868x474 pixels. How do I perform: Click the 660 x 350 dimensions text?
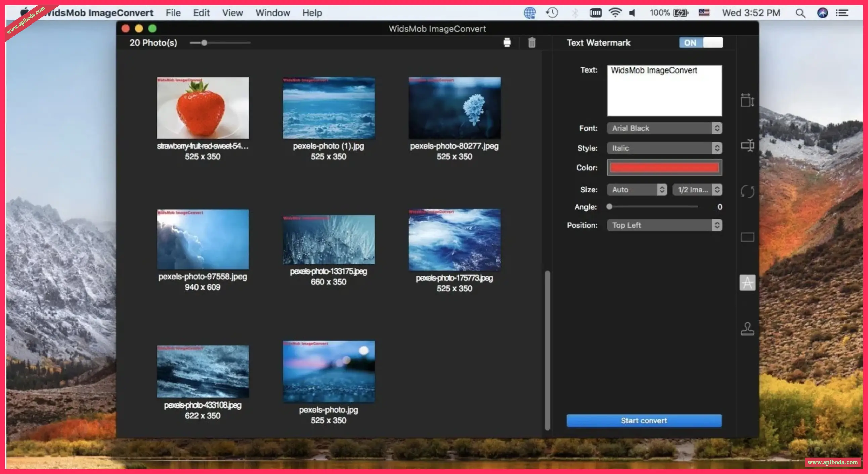(328, 282)
